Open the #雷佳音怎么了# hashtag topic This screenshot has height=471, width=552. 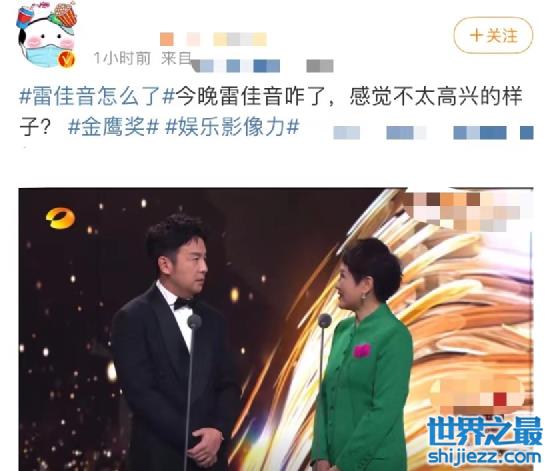click(x=97, y=96)
